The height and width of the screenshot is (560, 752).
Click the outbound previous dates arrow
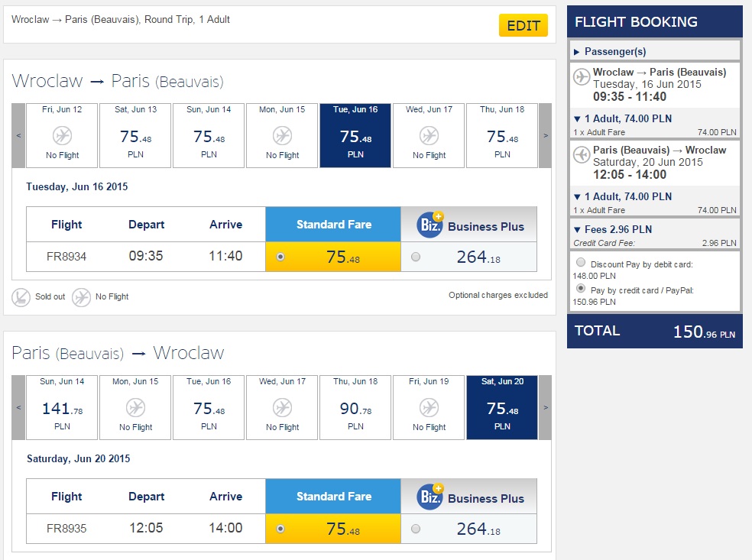click(18, 136)
